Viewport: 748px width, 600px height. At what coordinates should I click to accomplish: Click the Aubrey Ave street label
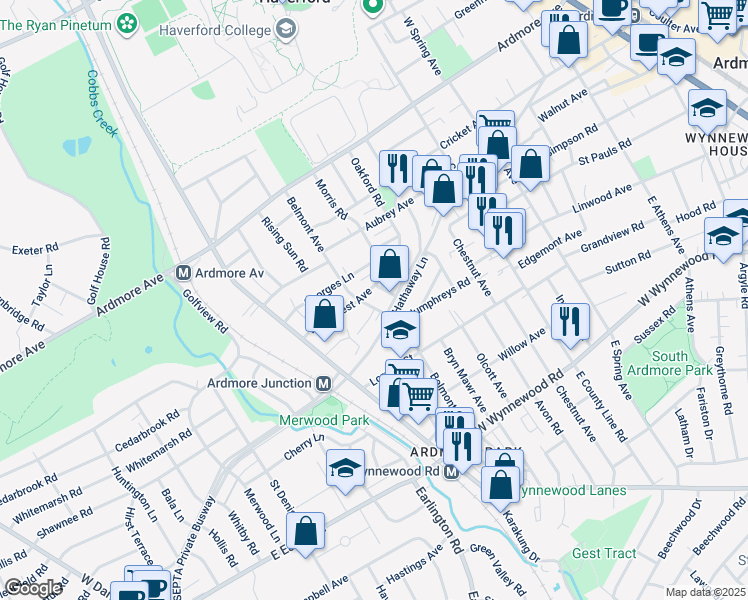coord(390,214)
